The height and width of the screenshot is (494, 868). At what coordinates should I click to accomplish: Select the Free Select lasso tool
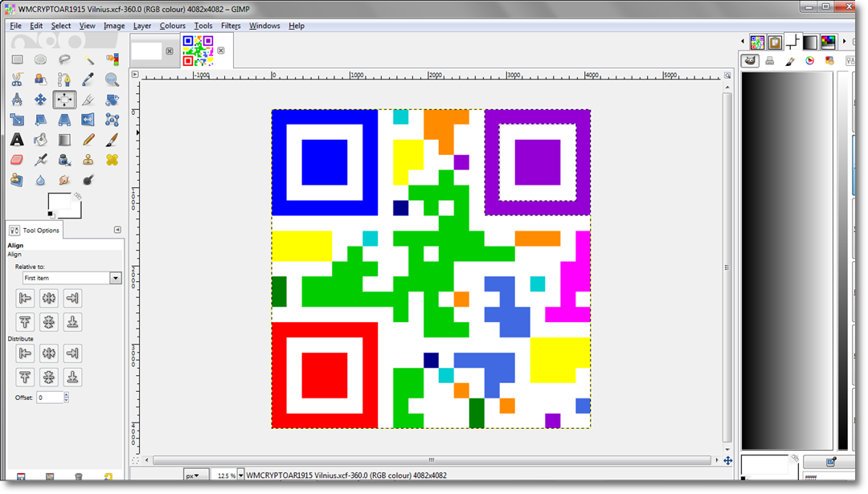[x=64, y=59]
